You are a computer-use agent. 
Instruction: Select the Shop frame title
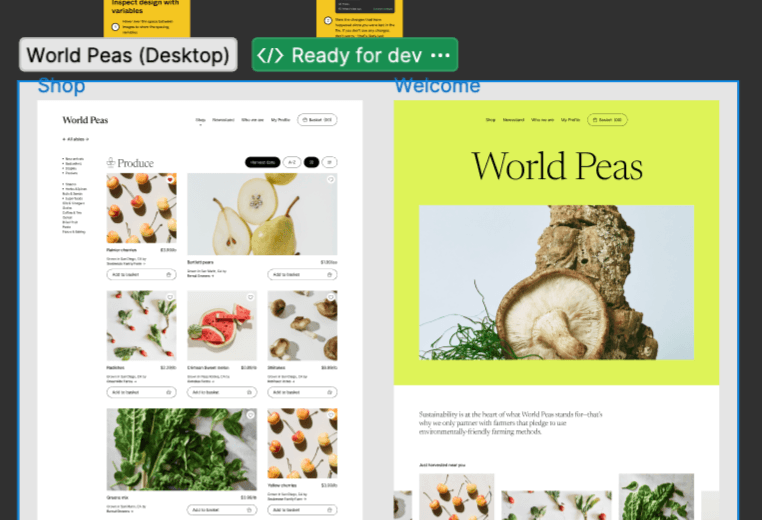tap(61, 87)
